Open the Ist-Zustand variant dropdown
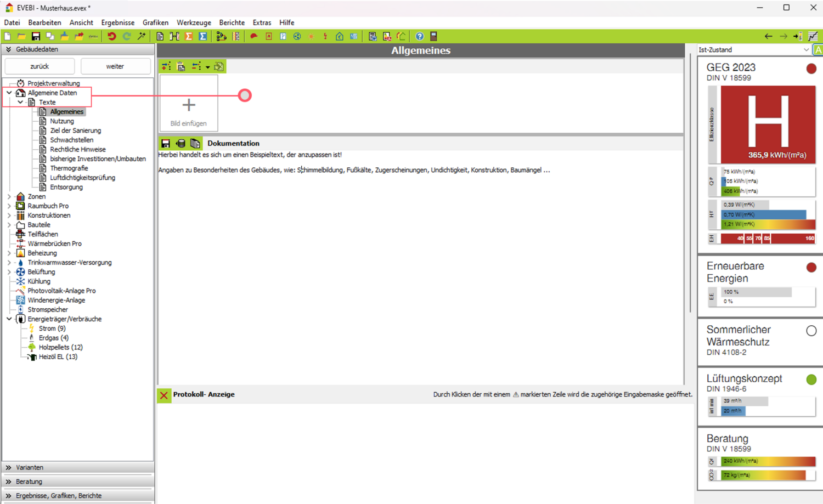 pos(806,50)
